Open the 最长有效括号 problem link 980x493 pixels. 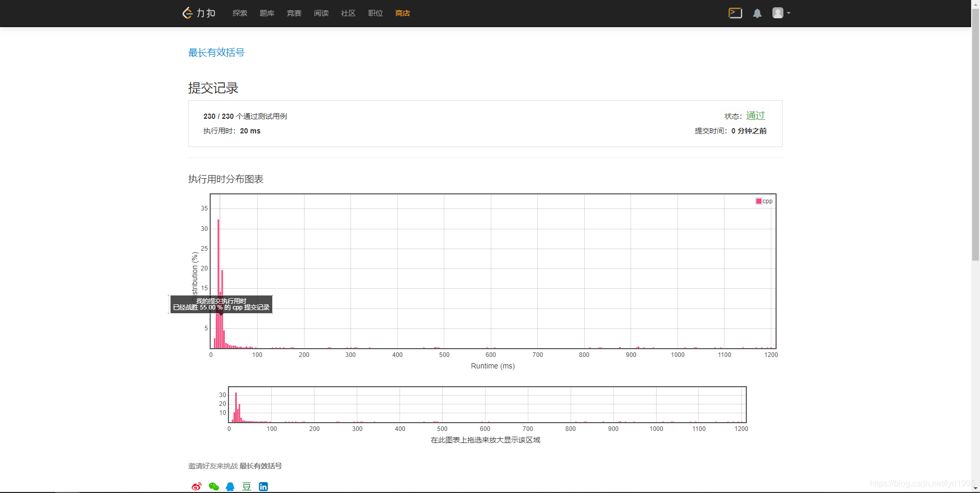click(x=216, y=53)
